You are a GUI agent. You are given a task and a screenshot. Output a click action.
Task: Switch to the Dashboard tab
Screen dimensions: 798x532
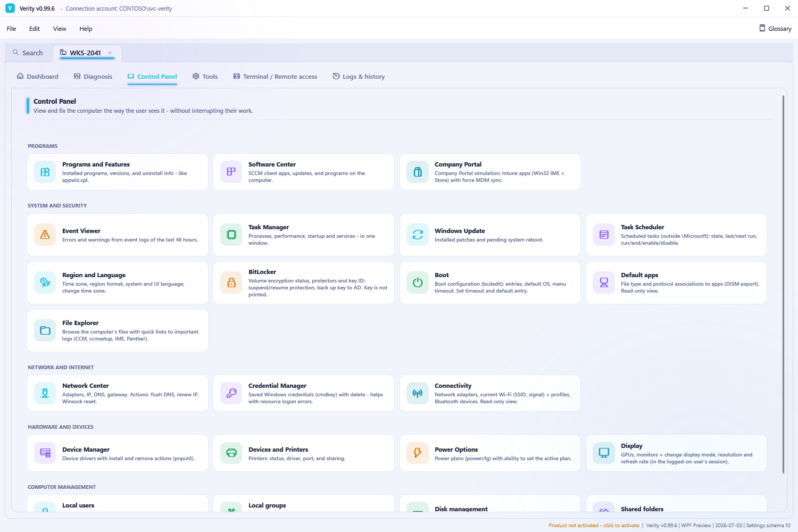tap(38, 77)
